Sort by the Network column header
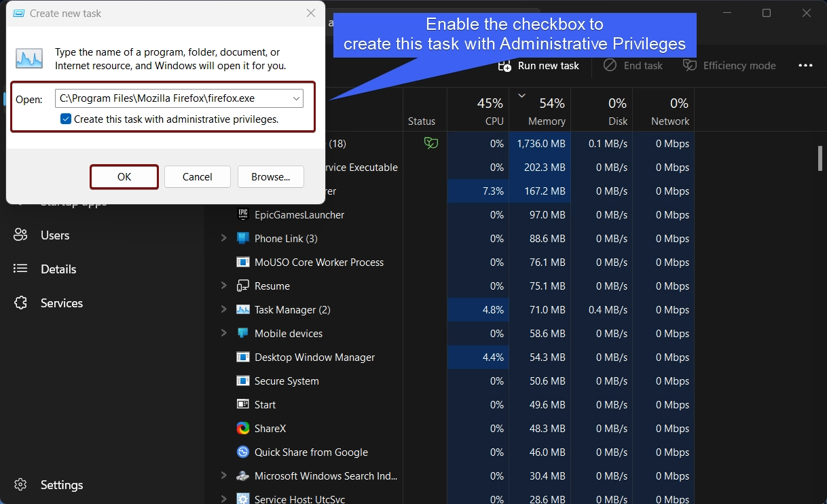827x504 pixels. click(x=663, y=111)
